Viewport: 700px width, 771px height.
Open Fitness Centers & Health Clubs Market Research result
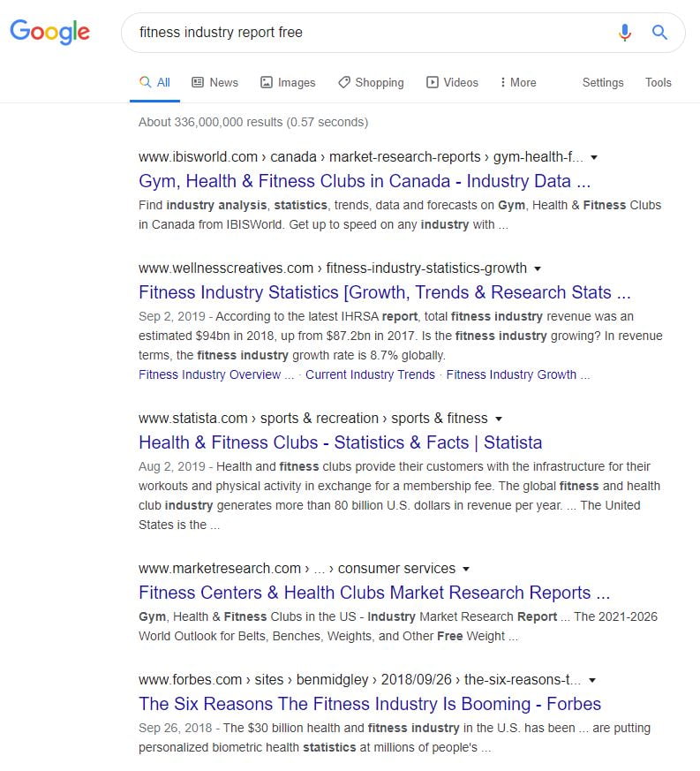pyautogui.click(x=374, y=593)
